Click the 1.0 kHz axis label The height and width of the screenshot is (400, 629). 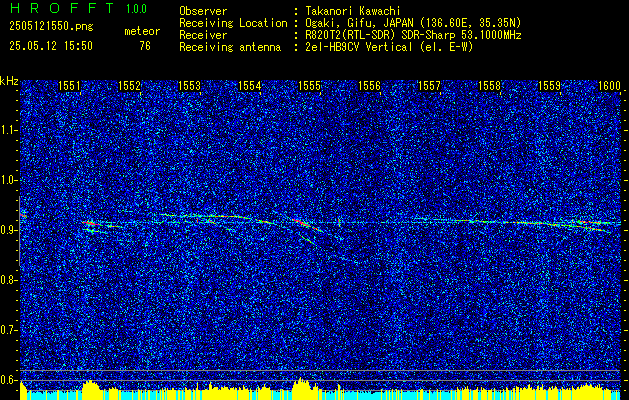point(8,180)
